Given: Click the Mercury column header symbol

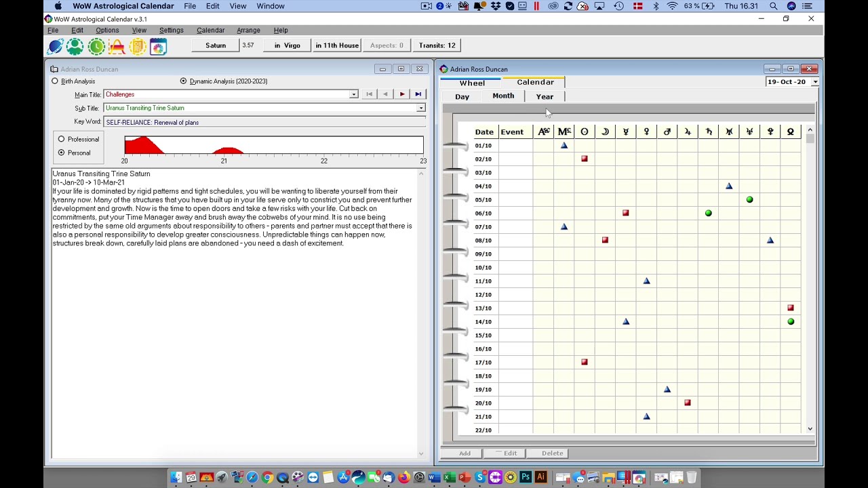Looking at the screenshot, I should click(x=626, y=131).
